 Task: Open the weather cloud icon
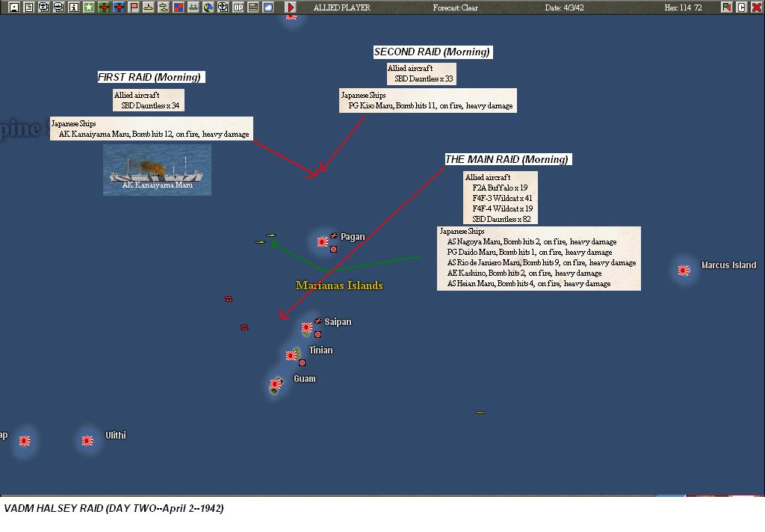point(268,7)
